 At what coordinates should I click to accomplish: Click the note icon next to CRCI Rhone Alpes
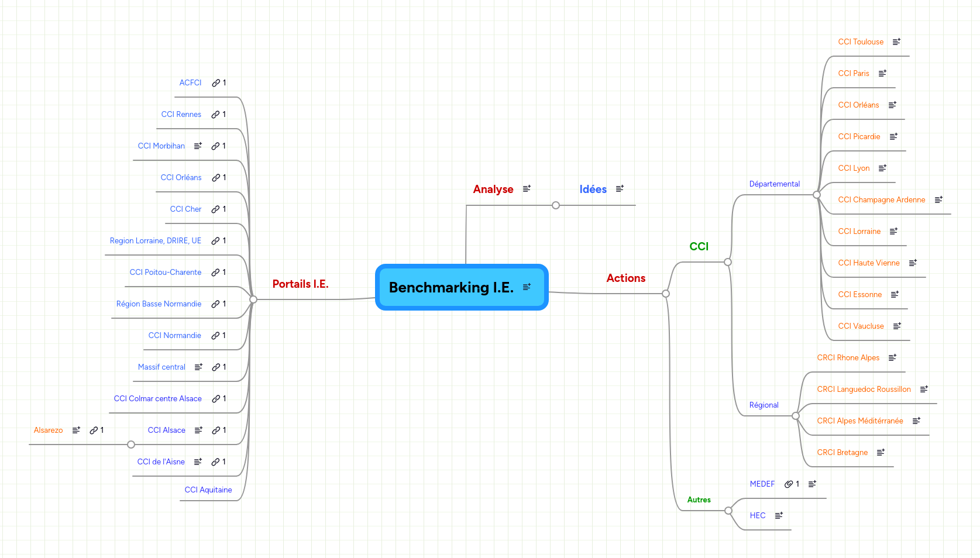click(x=893, y=357)
